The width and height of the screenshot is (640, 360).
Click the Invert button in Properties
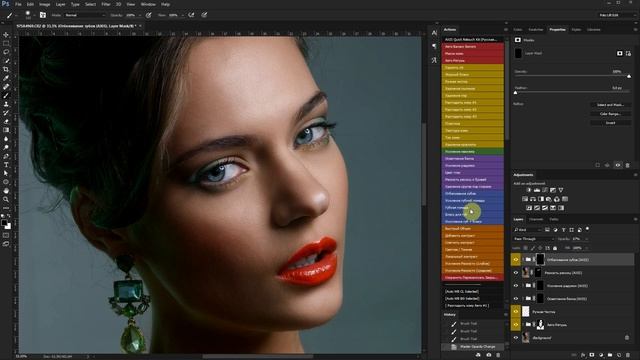click(x=610, y=123)
